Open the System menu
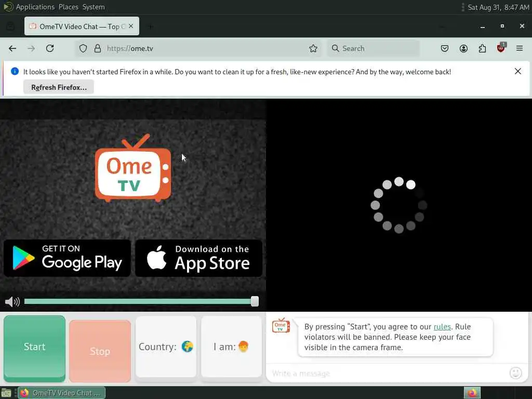The width and height of the screenshot is (532, 399). tap(94, 7)
